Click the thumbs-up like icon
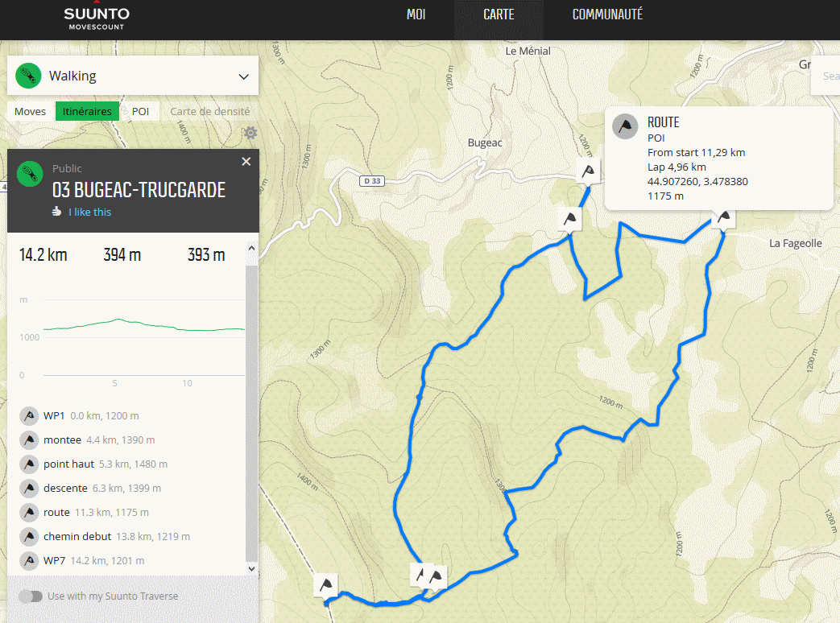840x623 pixels. [56, 212]
